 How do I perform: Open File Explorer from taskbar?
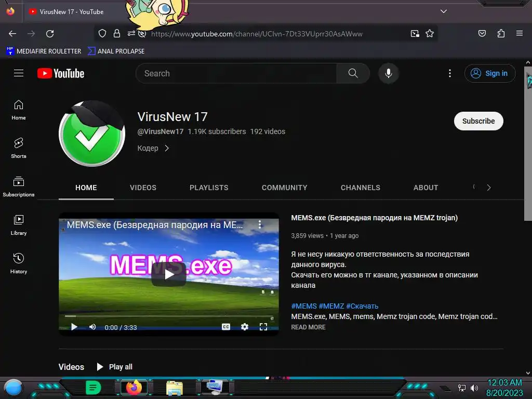point(175,388)
